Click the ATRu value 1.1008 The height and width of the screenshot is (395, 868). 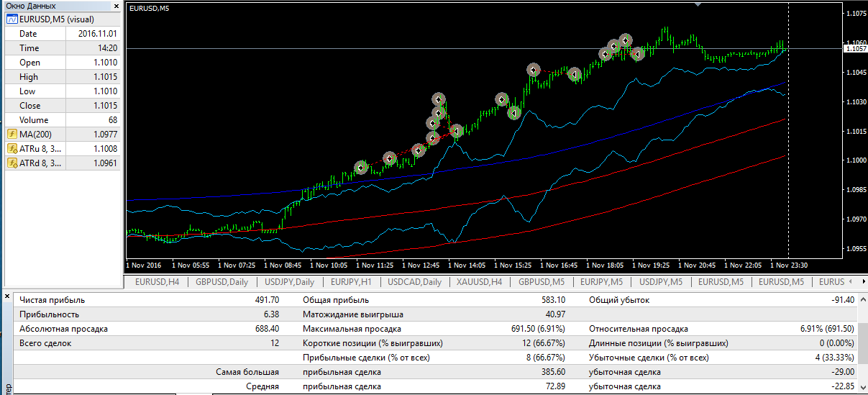[104, 149]
